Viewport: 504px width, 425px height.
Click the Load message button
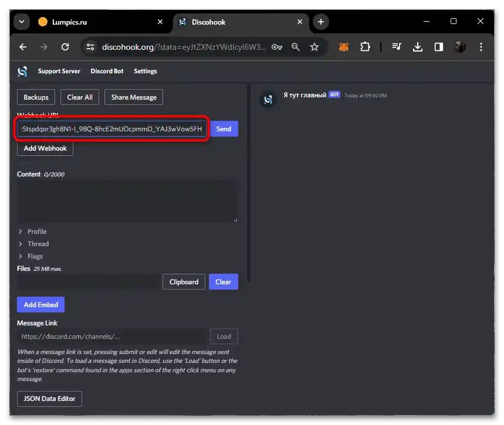tap(224, 336)
